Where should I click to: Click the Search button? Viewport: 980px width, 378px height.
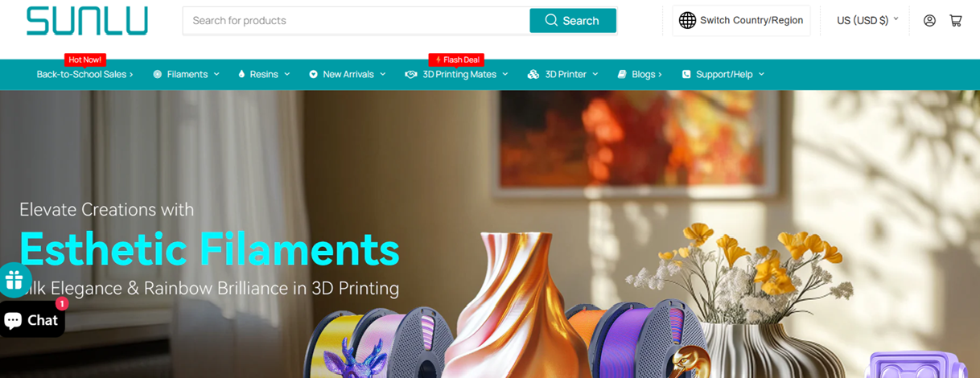[x=573, y=21]
